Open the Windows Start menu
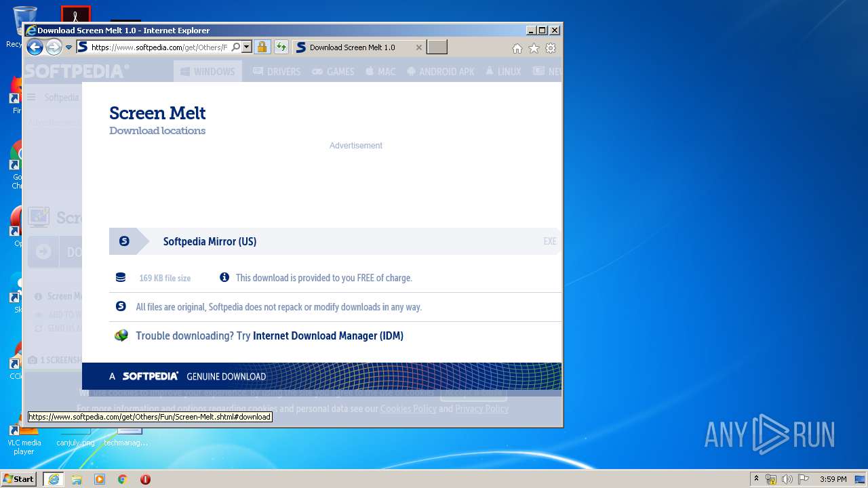 (19, 479)
